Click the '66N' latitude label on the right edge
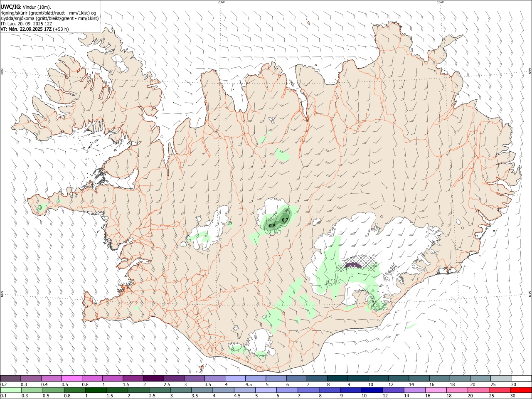Viewport: 532px width, 399px height. pos(530,71)
